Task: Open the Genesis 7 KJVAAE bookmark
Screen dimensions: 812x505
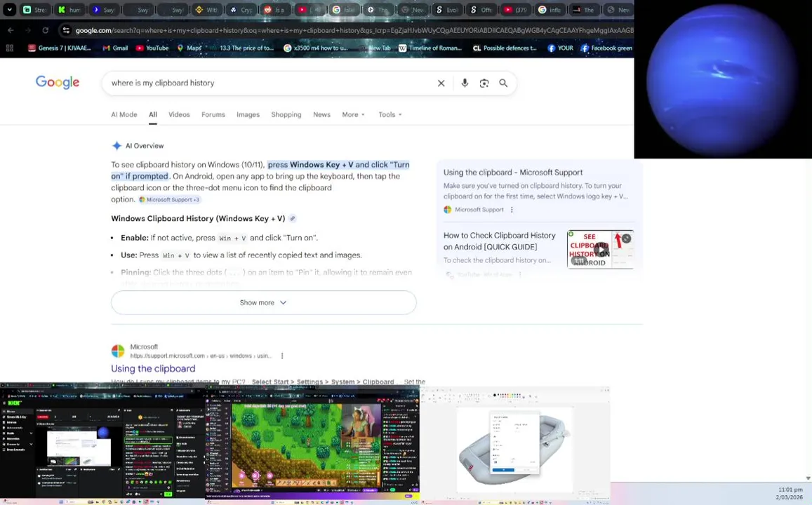Action: (60, 48)
